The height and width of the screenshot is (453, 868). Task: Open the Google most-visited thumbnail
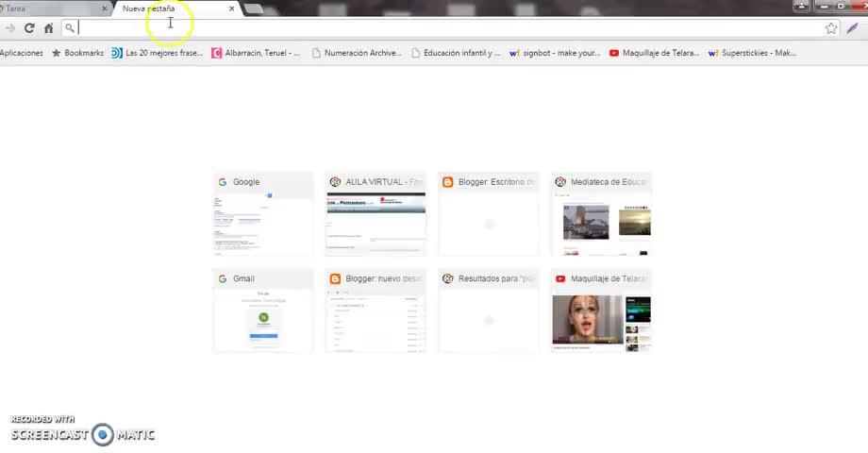[x=263, y=214]
